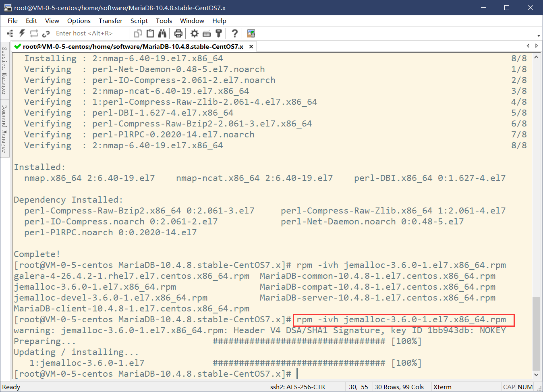This screenshot has width=543, height=392.
Task: Open the File menu
Action: click(x=12, y=21)
